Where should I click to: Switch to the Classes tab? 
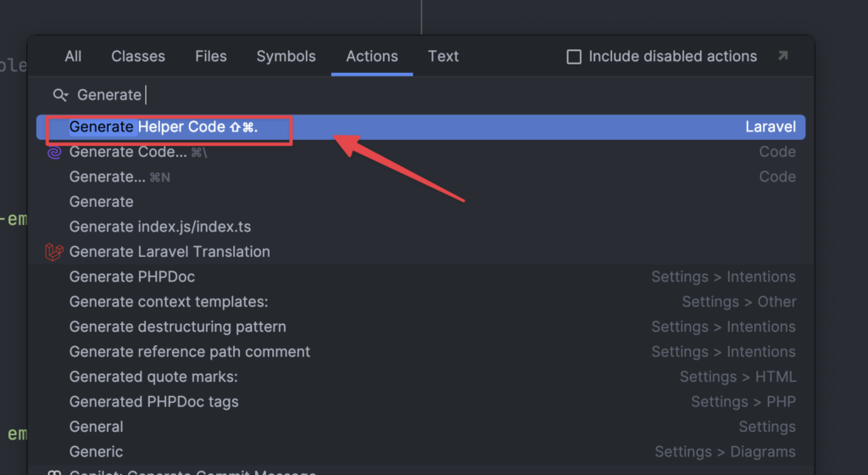pyautogui.click(x=138, y=57)
